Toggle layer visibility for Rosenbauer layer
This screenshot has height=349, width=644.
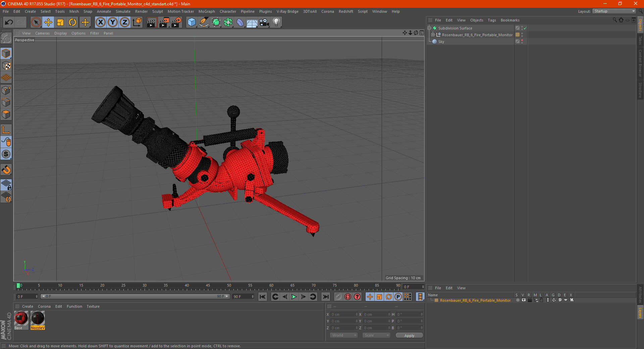[x=523, y=300]
